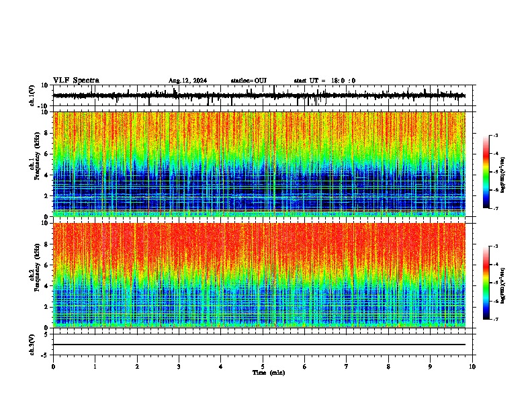Click the ch.2 frequency spectrogram panel
Viewport: 532px width, 411px height.
[259, 275]
